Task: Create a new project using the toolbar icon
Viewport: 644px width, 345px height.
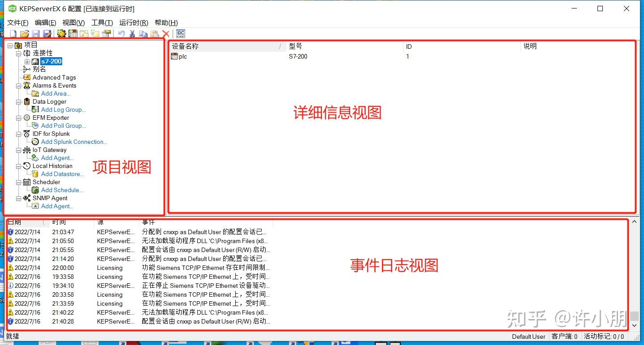Action: [x=13, y=34]
